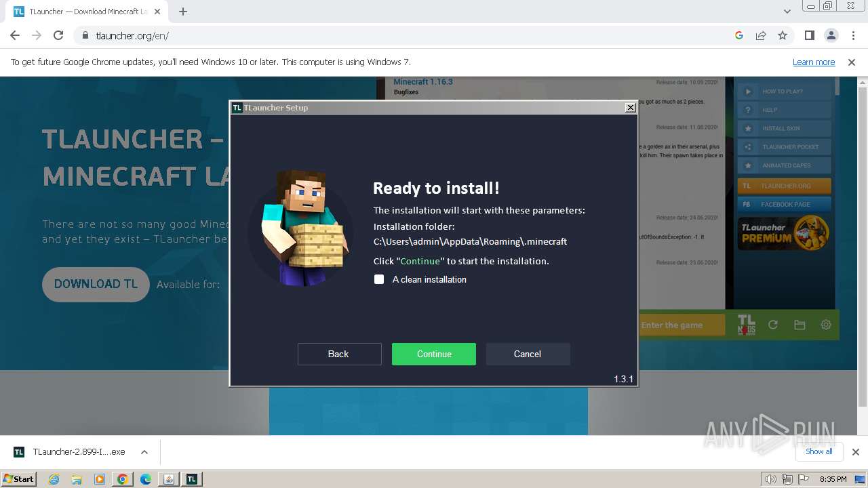Screen dimensions: 868x488
Task: Open Windows Start menu
Action: tap(18, 479)
